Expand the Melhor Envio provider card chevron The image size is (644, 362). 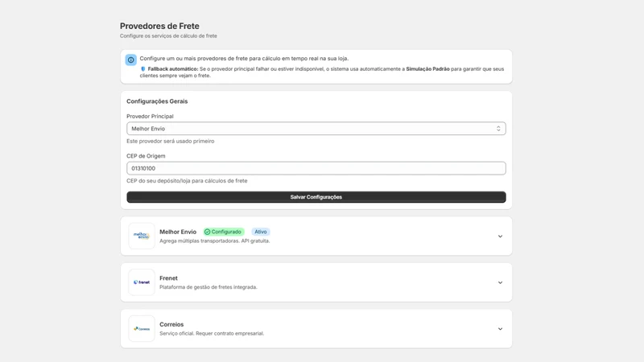point(500,237)
